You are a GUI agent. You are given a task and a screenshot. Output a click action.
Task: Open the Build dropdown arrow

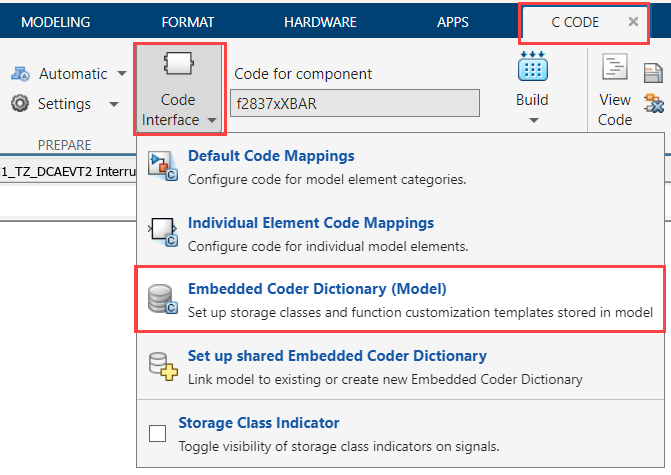click(x=532, y=121)
